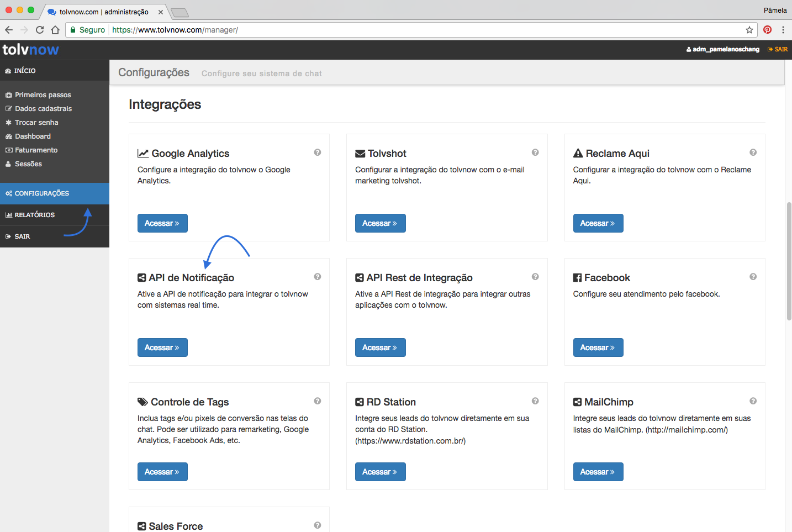Open INÍCIO in the sidebar
Viewport: 792px width, 532px height.
[x=55, y=71]
